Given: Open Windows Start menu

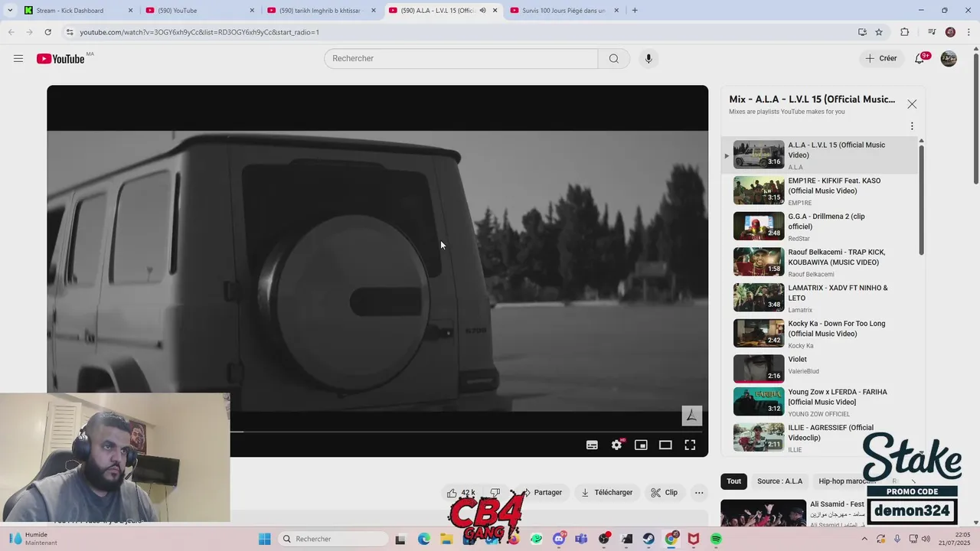Looking at the screenshot, I should coord(265,539).
